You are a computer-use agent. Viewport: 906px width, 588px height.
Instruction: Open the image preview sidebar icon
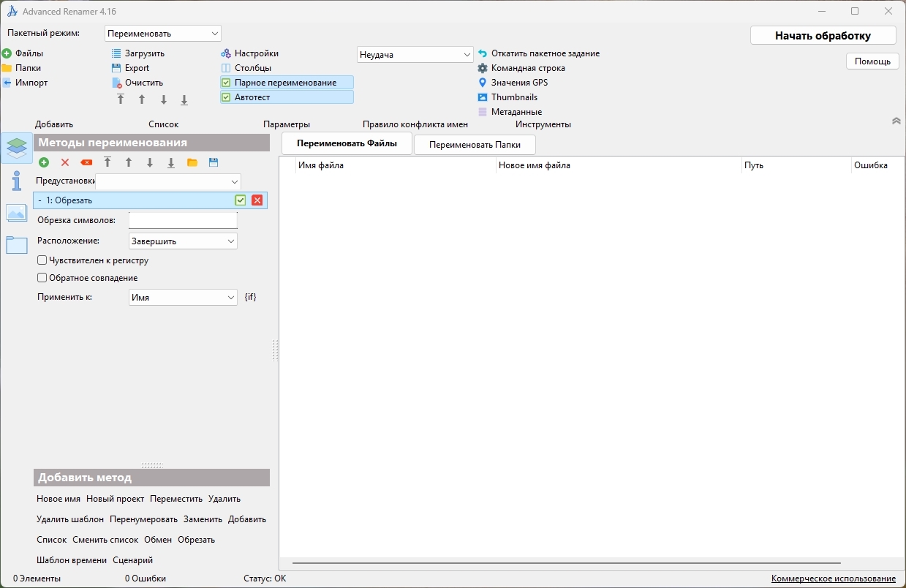click(17, 213)
